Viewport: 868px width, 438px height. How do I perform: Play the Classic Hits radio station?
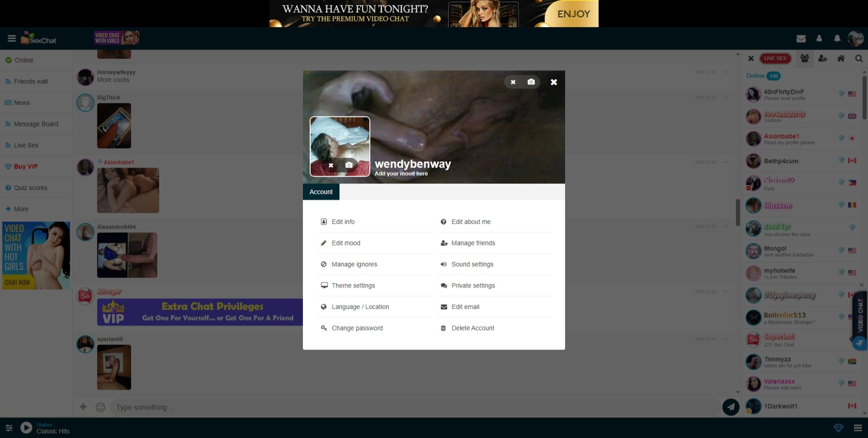[x=26, y=428]
